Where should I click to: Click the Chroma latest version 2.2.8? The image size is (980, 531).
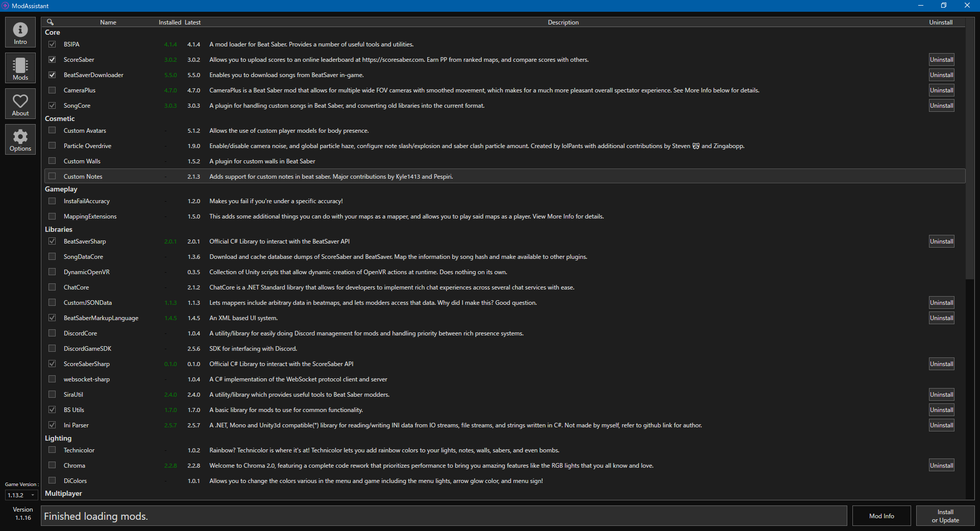coord(194,466)
